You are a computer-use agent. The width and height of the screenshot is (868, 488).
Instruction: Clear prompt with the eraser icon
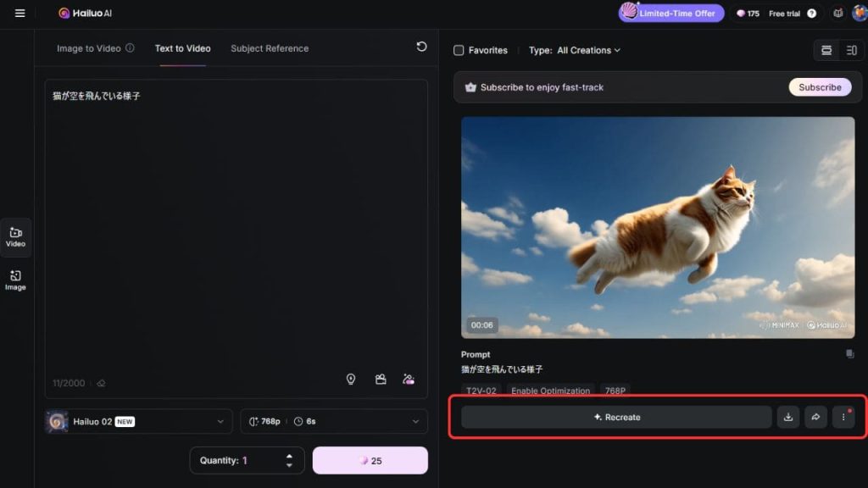tap(101, 383)
